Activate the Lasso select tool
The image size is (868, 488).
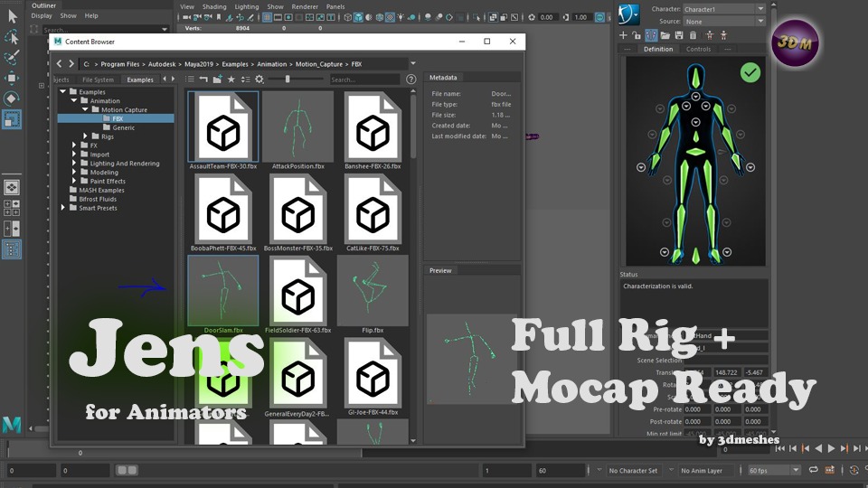pos(12,37)
